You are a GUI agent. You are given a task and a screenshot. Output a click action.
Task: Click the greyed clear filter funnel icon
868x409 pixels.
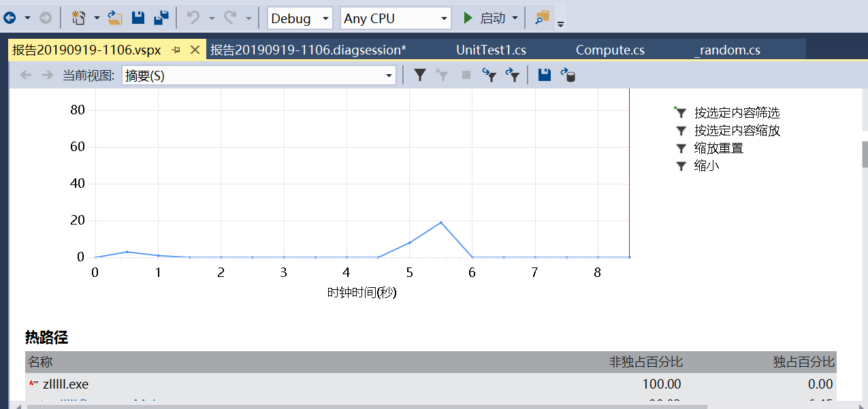tap(443, 76)
